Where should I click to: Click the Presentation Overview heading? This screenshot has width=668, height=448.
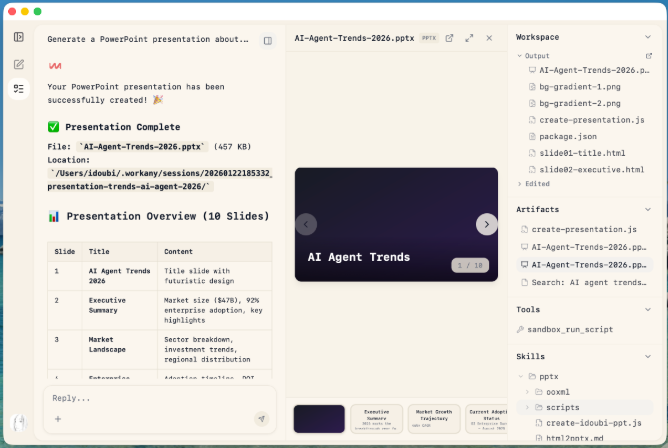[159, 216]
